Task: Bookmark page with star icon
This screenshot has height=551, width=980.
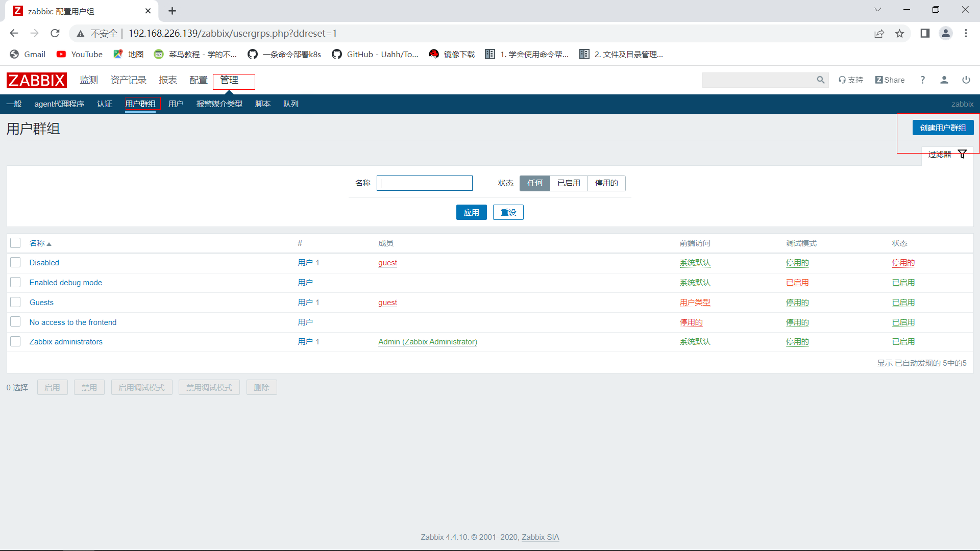Action: tap(899, 34)
